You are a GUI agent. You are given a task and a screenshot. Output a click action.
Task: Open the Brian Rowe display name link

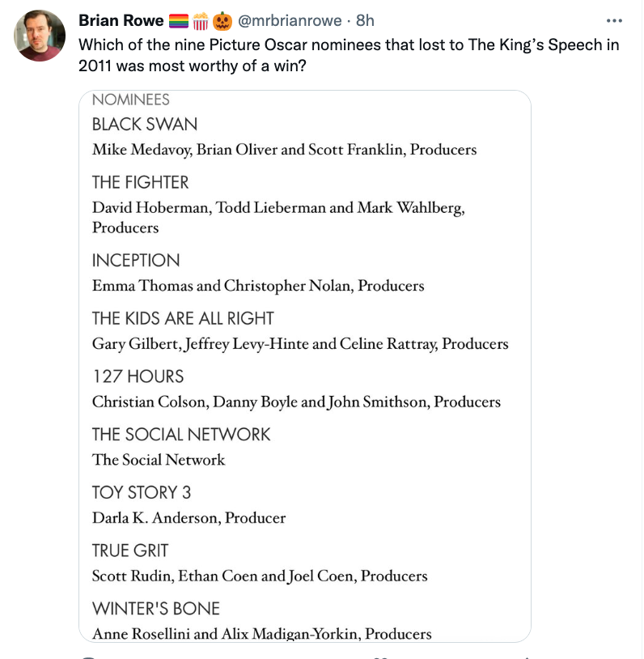click(121, 20)
